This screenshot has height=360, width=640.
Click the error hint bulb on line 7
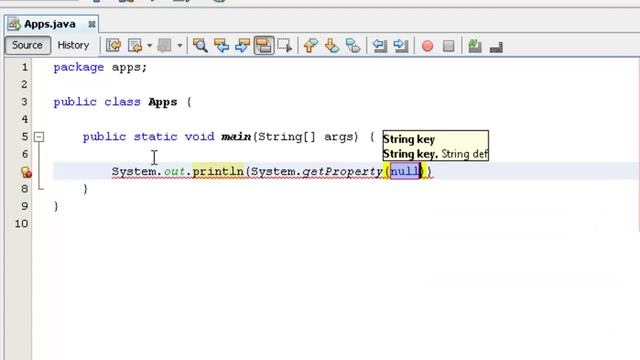click(x=26, y=172)
